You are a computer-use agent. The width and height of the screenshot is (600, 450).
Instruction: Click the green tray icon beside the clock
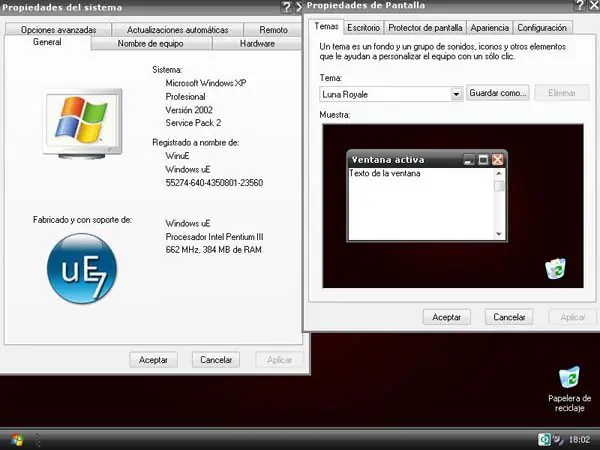point(544,439)
